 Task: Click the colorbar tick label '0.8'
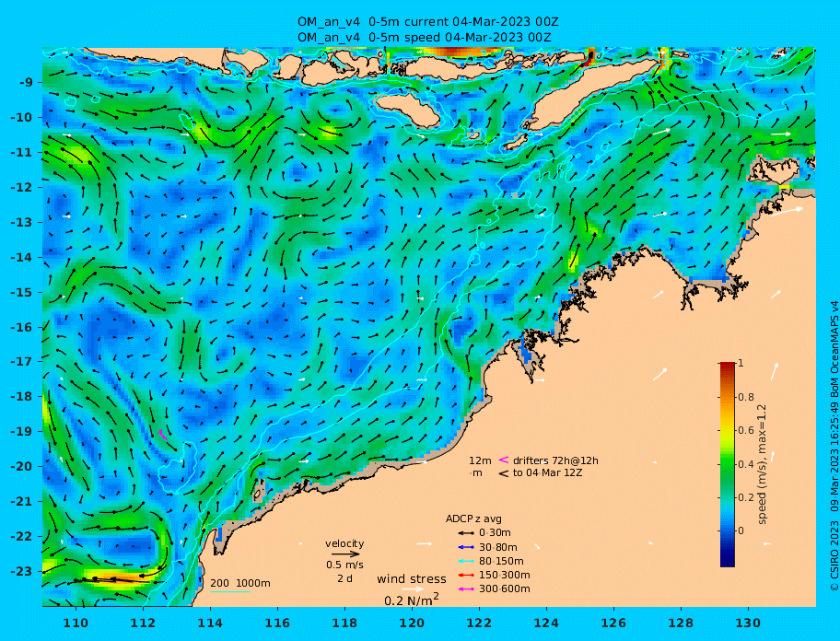coord(746,397)
